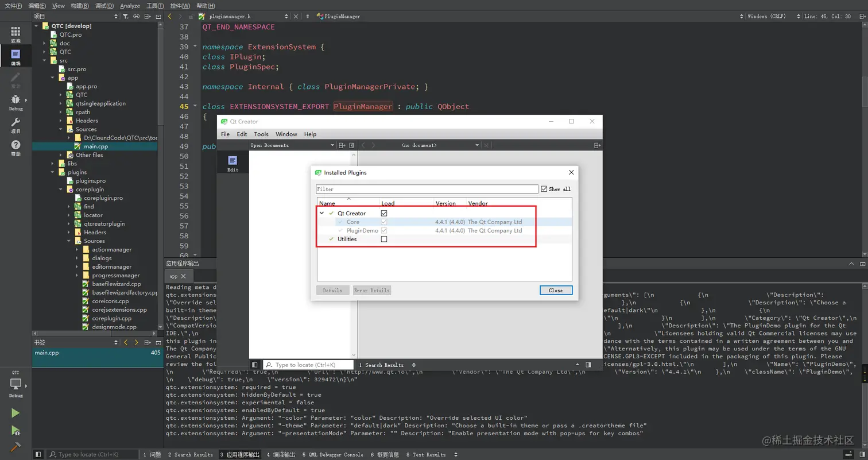Click Close button in Installed Plugins
868x460 pixels.
click(x=556, y=290)
